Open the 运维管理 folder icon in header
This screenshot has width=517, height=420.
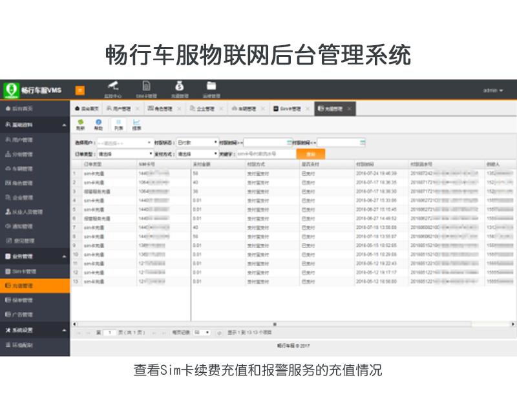click(211, 86)
